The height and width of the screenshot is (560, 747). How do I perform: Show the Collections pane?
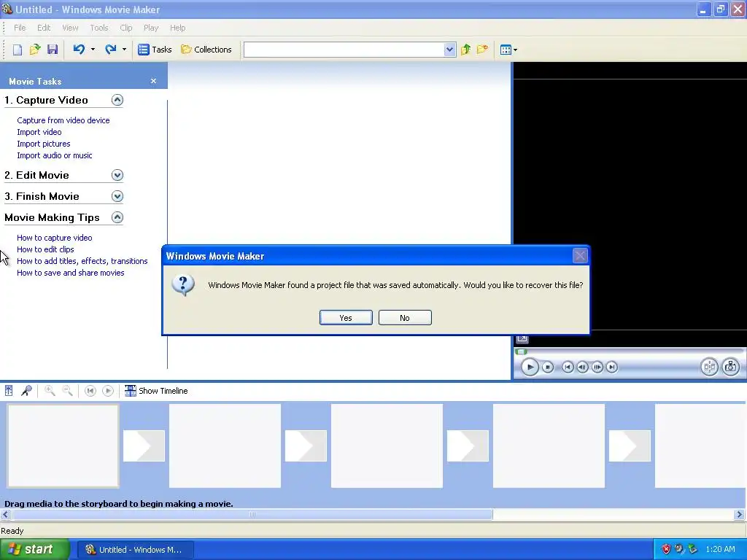pos(206,50)
